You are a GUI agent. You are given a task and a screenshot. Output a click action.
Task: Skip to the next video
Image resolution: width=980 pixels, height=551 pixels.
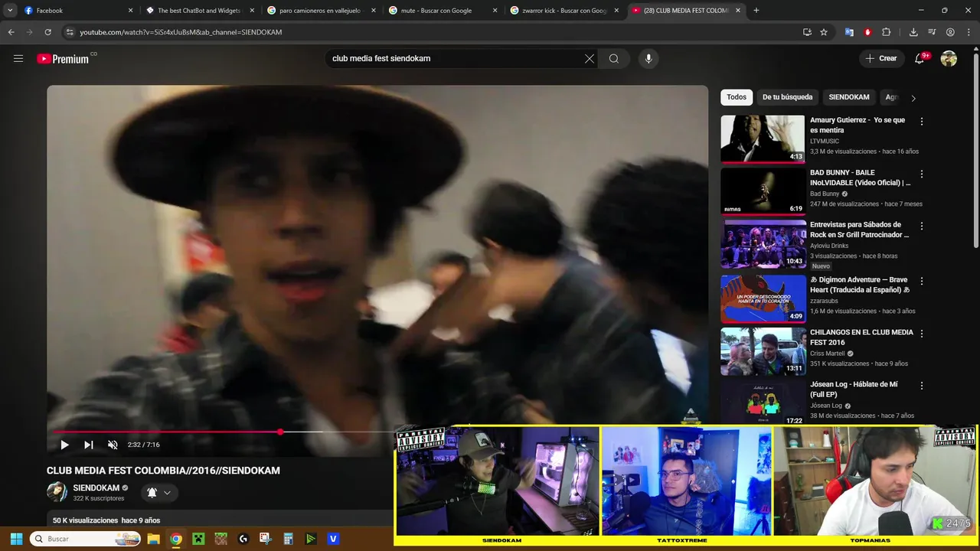pos(89,445)
